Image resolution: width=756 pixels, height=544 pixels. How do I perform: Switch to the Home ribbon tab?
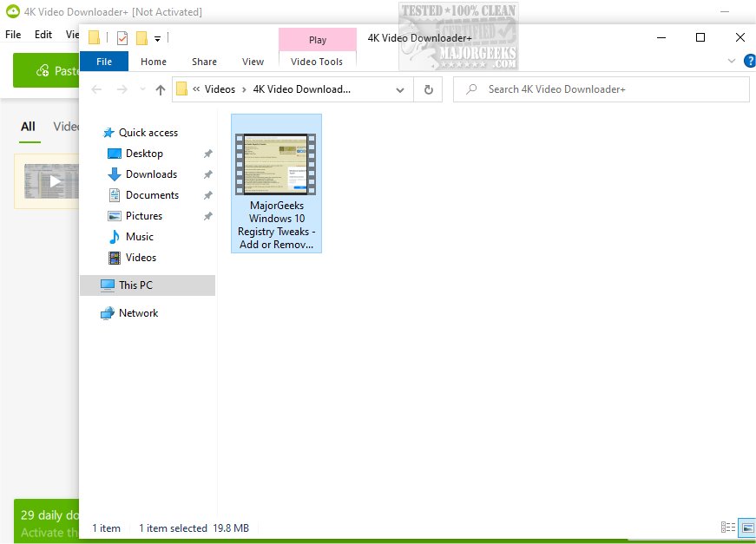pyautogui.click(x=154, y=62)
